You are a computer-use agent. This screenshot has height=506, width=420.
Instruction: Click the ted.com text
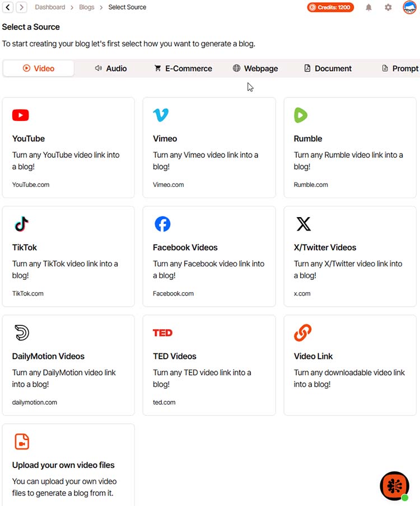(x=164, y=402)
